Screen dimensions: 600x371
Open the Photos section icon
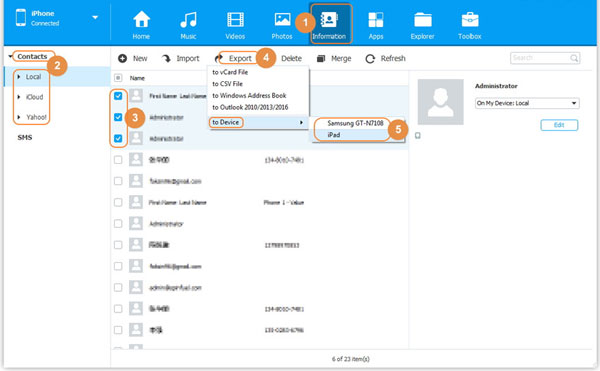282,20
